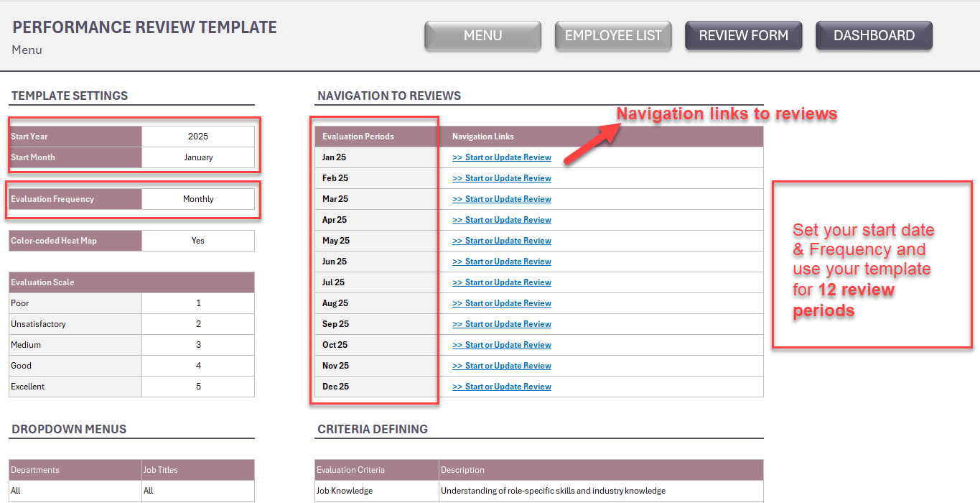Select the Job Titles All cell
980x503 pixels.
(x=198, y=491)
